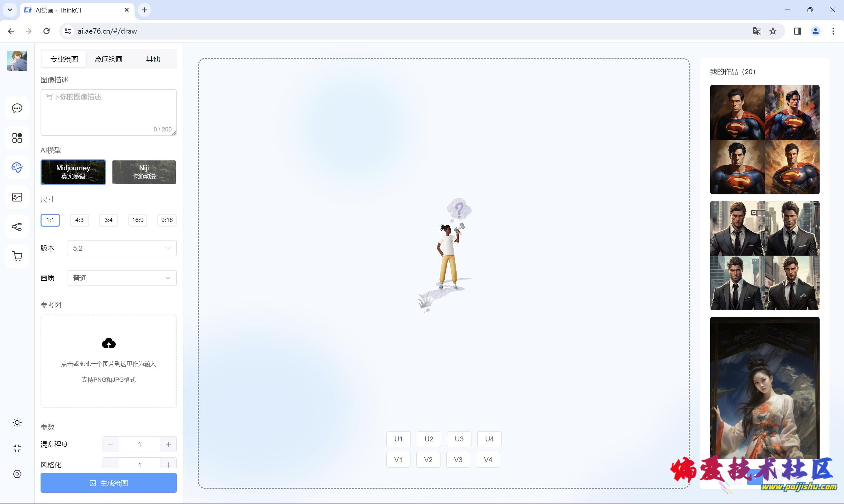Bookmark page with star icon

pyautogui.click(x=773, y=31)
